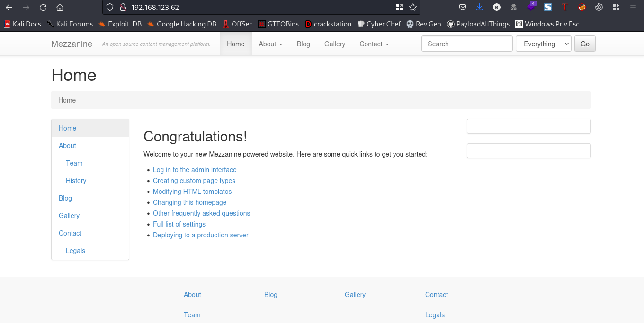Expand the About dropdown in navbar
644x323 pixels.
coord(270,44)
